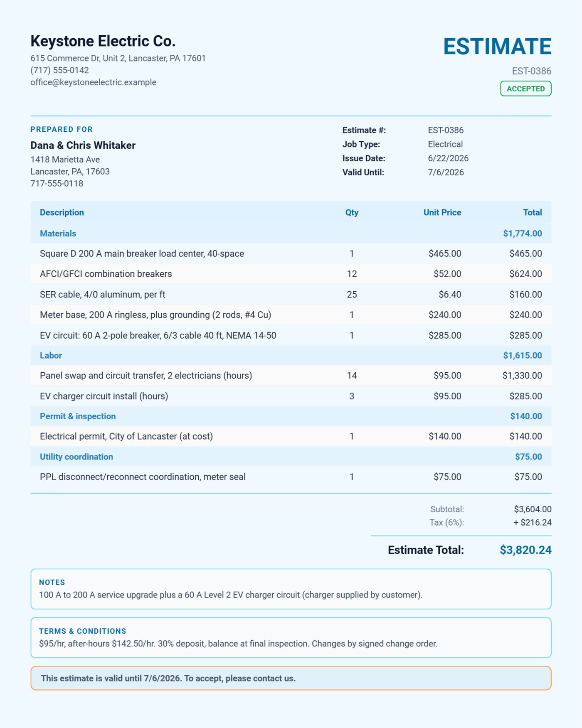
Task: Select the EV charger circuit install item
Action: click(x=104, y=396)
